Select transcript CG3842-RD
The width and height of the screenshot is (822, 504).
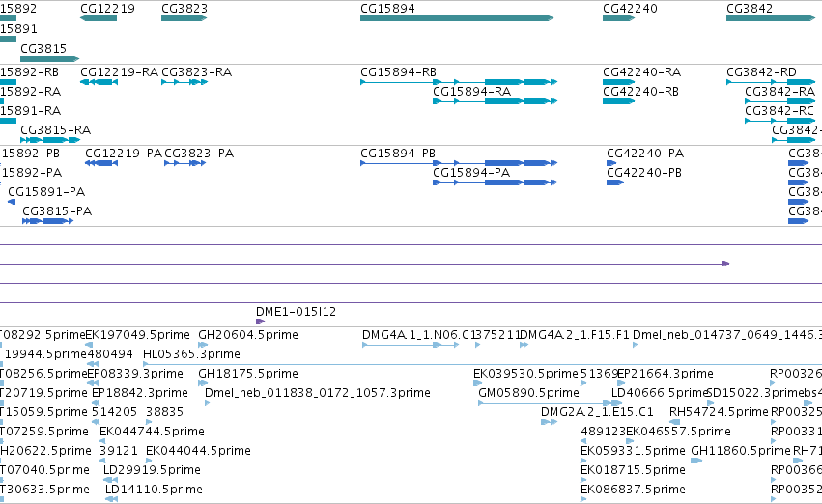tap(762, 71)
